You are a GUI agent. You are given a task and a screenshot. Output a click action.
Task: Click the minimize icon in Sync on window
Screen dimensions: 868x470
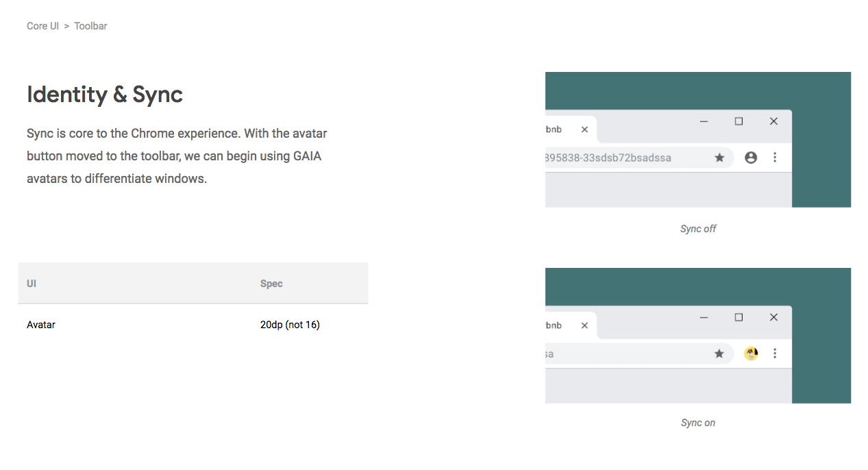[704, 318]
